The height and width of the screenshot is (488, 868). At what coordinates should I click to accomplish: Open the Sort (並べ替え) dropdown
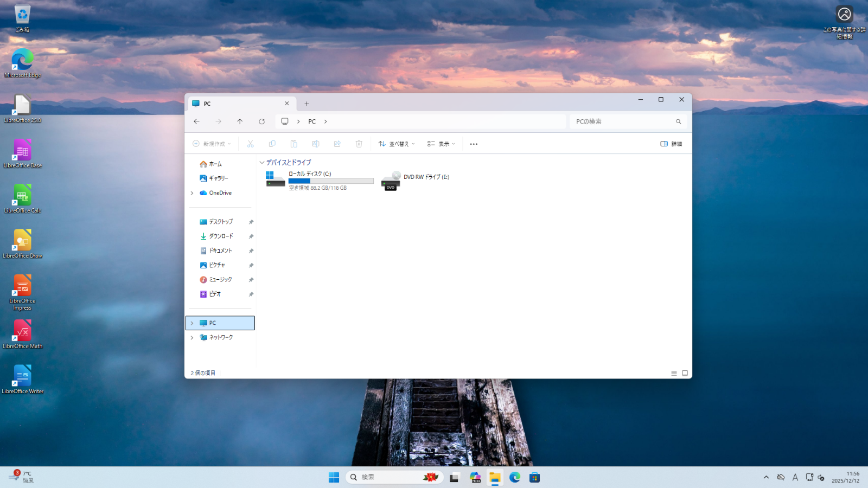[397, 144]
